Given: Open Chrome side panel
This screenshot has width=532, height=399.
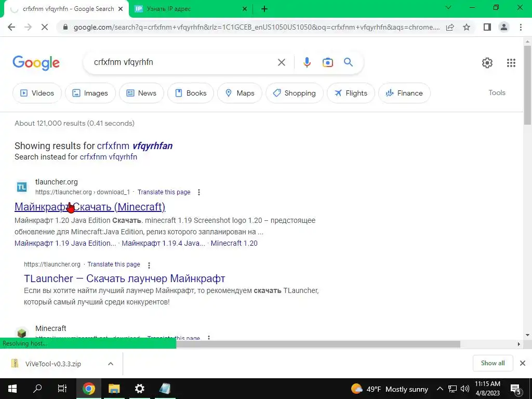Looking at the screenshot, I should point(487,27).
